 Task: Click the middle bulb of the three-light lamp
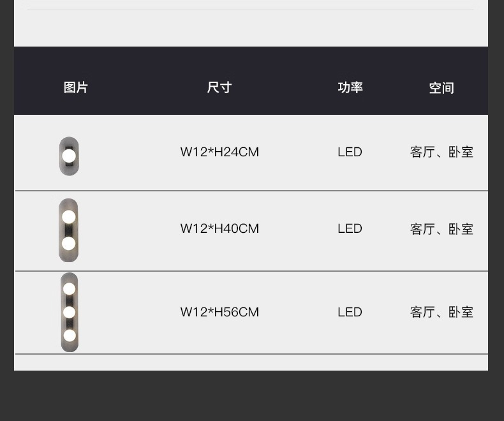tap(70, 312)
